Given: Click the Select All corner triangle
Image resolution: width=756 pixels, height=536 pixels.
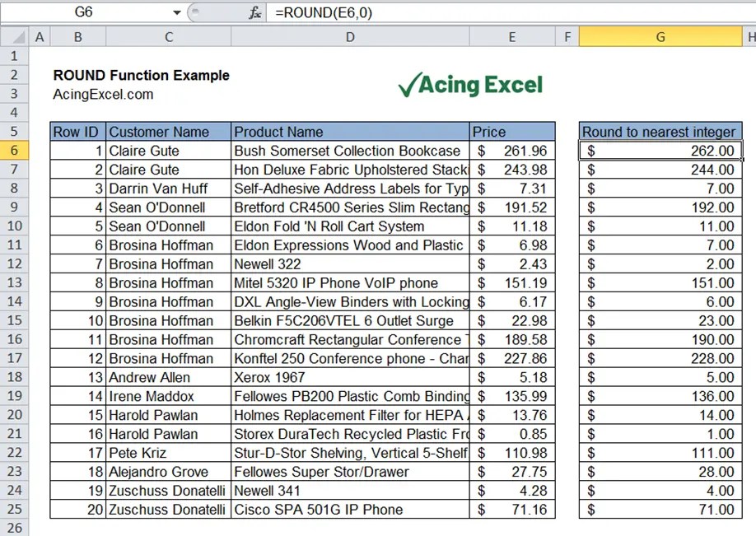Looking at the screenshot, I should coord(15,37).
